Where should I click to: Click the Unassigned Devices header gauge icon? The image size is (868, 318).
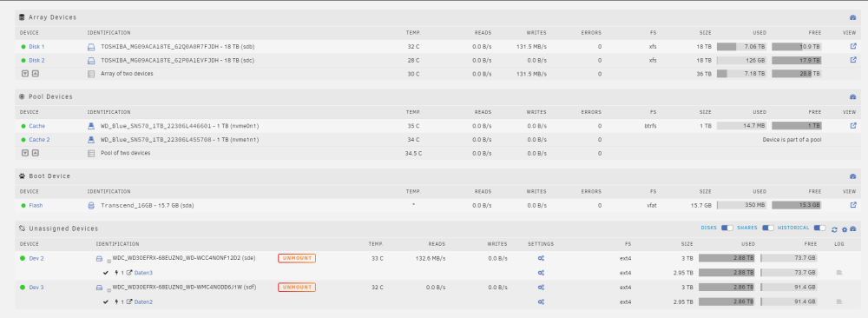tap(853, 229)
